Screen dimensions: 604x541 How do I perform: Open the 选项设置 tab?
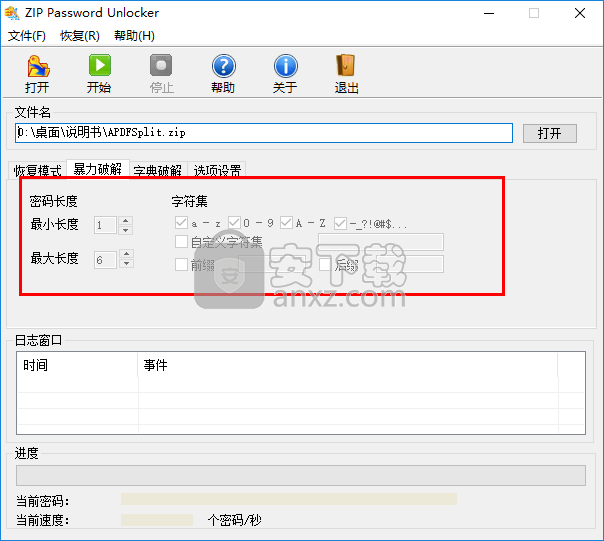tap(217, 171)
